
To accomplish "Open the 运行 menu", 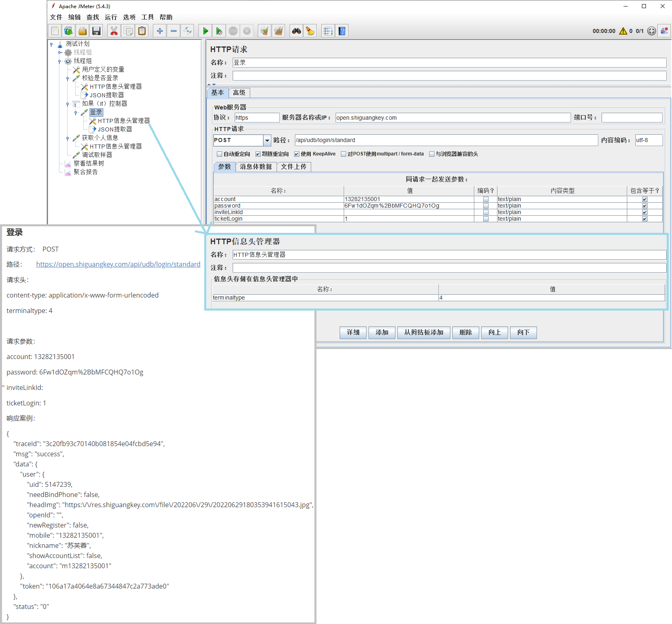I will coord(111,17).
